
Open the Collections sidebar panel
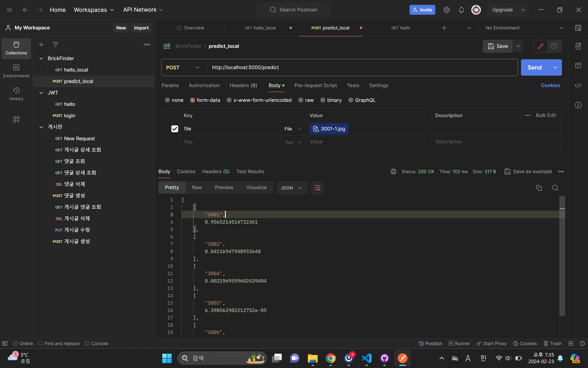click(x=16, y=48)
